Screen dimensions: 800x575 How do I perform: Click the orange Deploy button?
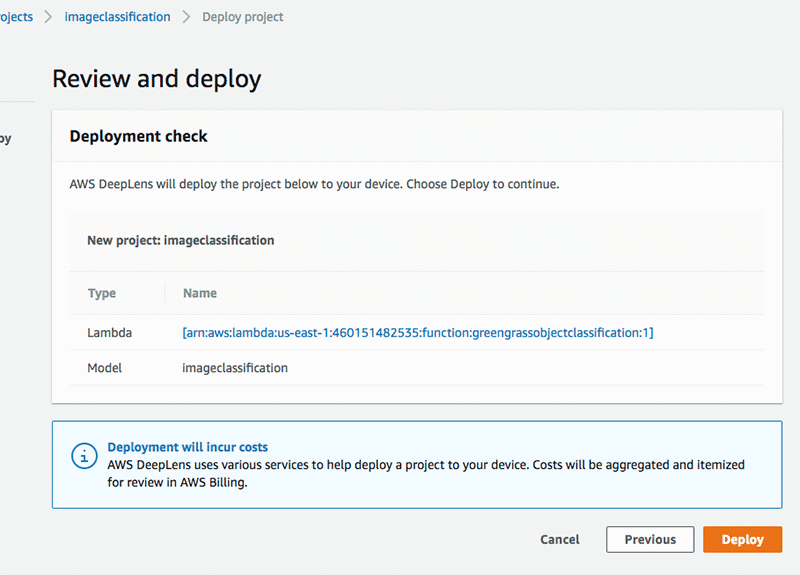click(x=742, y=539)
